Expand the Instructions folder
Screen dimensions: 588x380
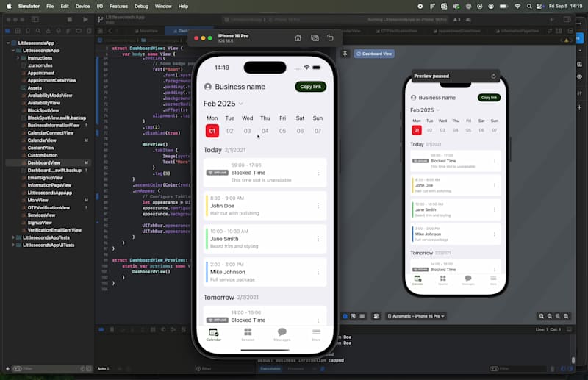pos(18,58)
